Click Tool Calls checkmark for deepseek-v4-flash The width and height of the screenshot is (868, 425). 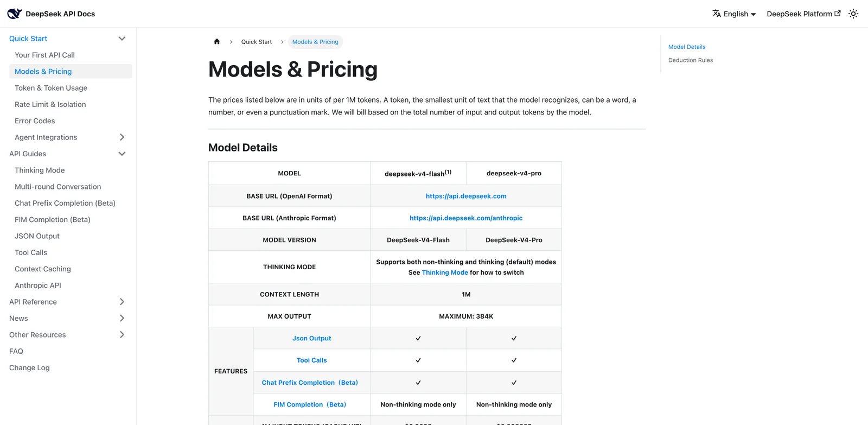(418, 360)
